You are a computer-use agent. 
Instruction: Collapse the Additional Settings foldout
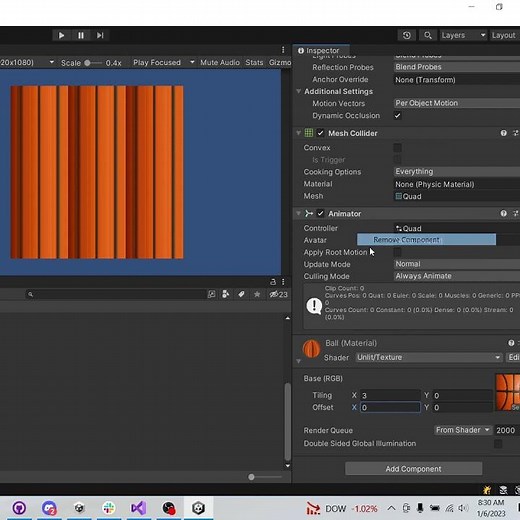click(x=299, y=91)
